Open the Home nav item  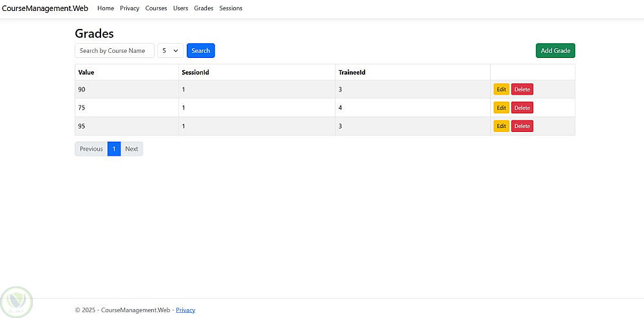click(106, 8)
